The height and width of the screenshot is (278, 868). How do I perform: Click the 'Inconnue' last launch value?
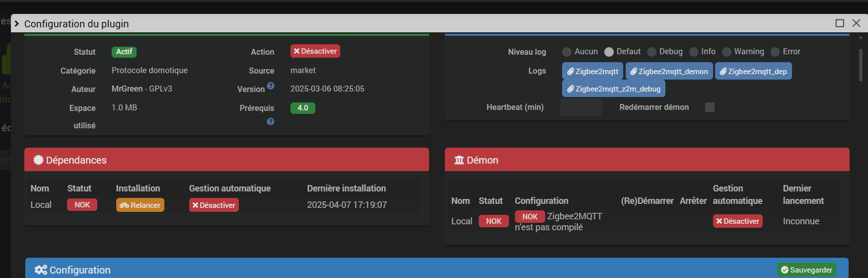pyautogui.click(x=801, y=221)
